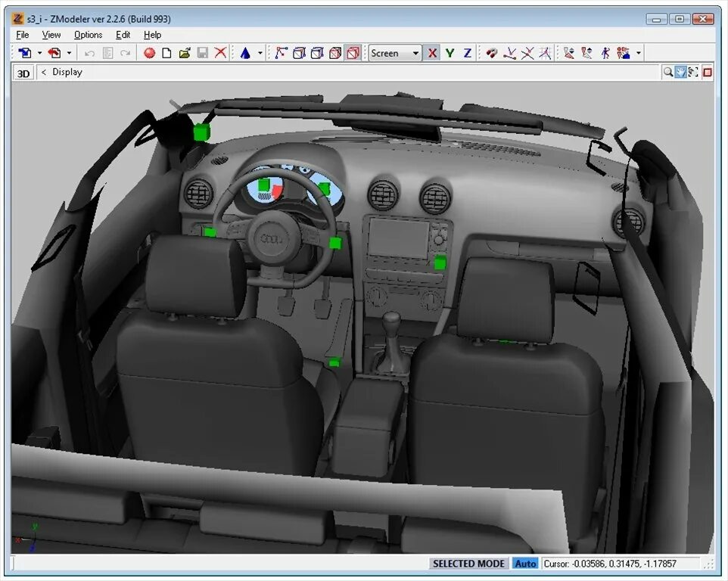Click the green node at windshield corner
Screen dimensions: 728x581
click(x=201, y=132)
